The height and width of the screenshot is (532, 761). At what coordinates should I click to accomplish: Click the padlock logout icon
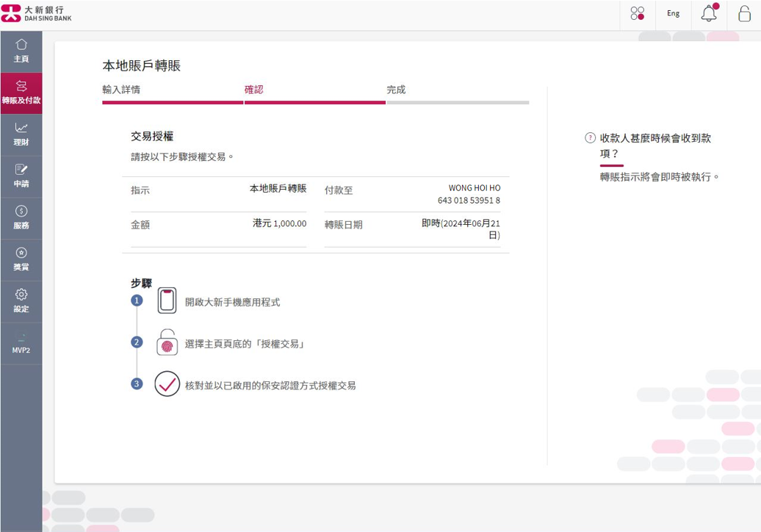point(744,13)
